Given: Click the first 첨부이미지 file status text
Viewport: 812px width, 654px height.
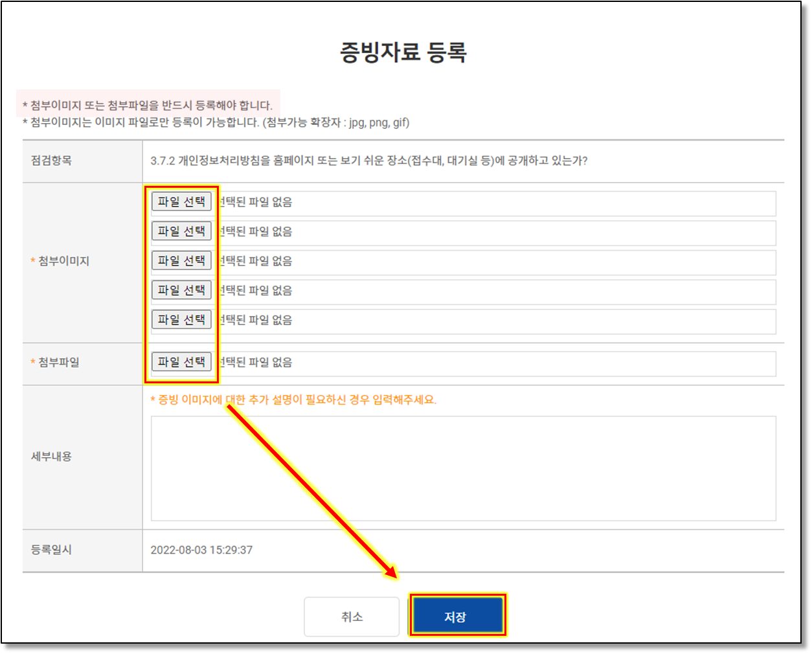Looking at the screenshot, I should pos(256,203).
